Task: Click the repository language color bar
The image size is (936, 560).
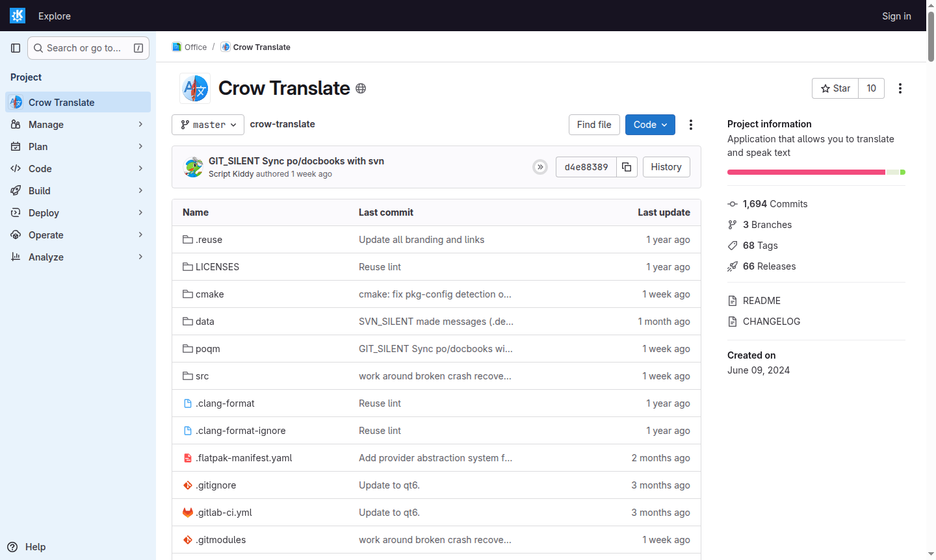Action: pyautogui.click(x=816, y=172)
